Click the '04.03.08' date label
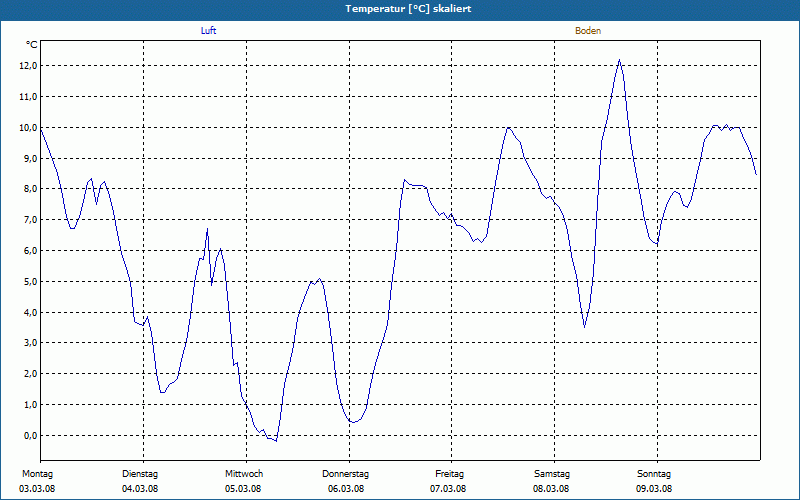The height and width of the screenshot is (500, 800). point(140,489)
